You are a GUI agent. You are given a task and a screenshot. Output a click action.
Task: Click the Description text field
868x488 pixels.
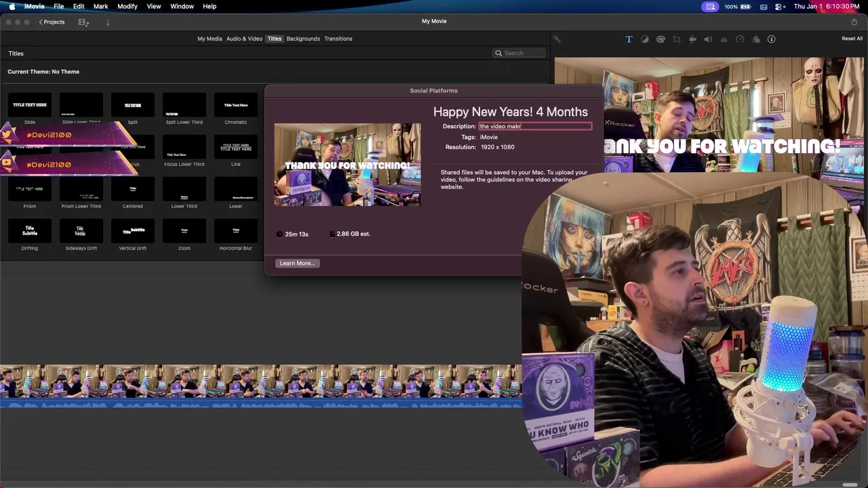pyautogui.click(x=535, y=126)
